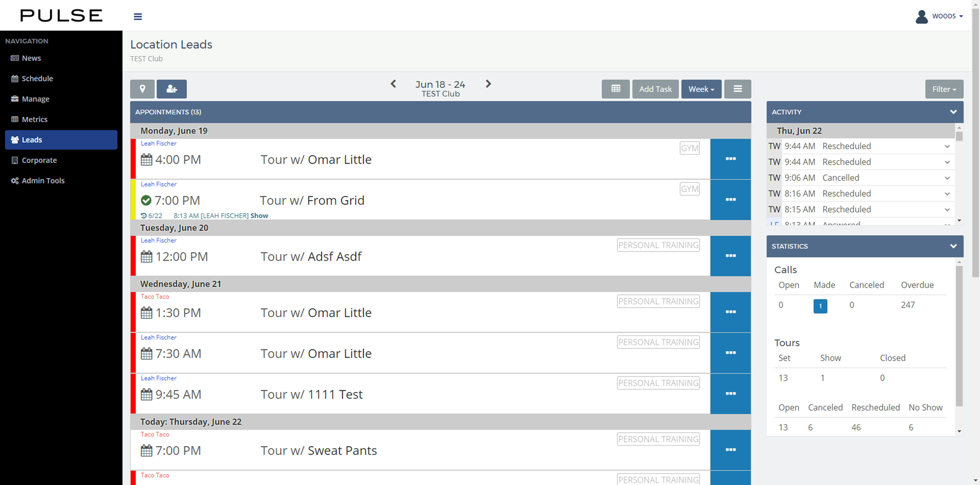Click Leah Fischer name above 4:00 PM tour

(x=158, y=143)
